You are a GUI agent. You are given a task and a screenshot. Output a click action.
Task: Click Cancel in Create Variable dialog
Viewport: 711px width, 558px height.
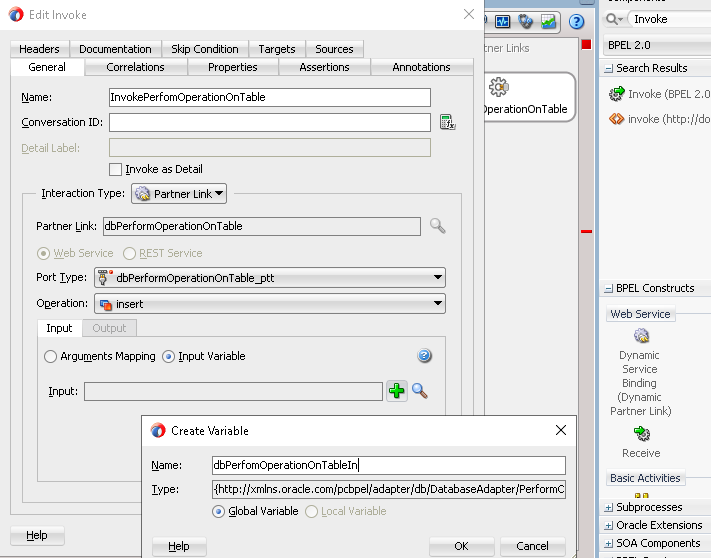pyautogui.click(x=532, y=546)
